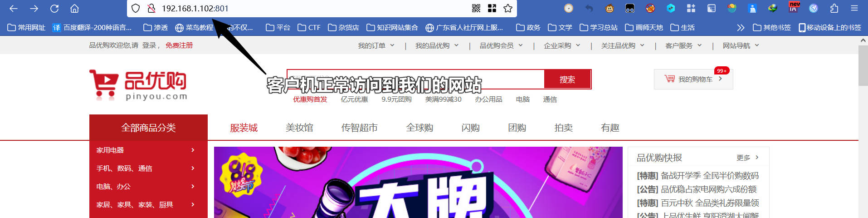This screenshot has height=218, width=868.
Task: Open the QR code icon in address bar
Action: click(x=476, y=8)
